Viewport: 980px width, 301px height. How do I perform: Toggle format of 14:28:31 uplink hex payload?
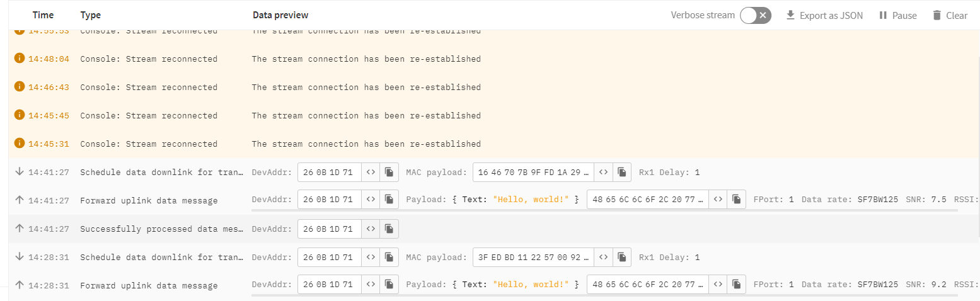tap(718, 285)
